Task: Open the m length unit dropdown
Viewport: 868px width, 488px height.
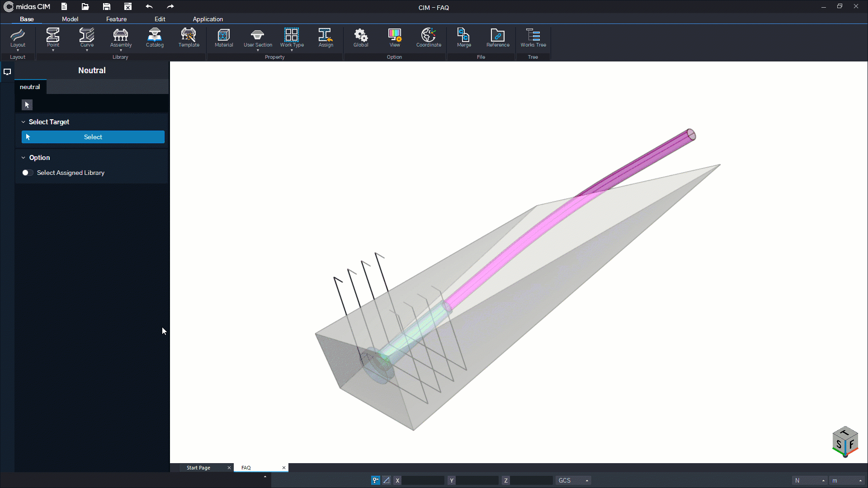Action: pos(848,480)
